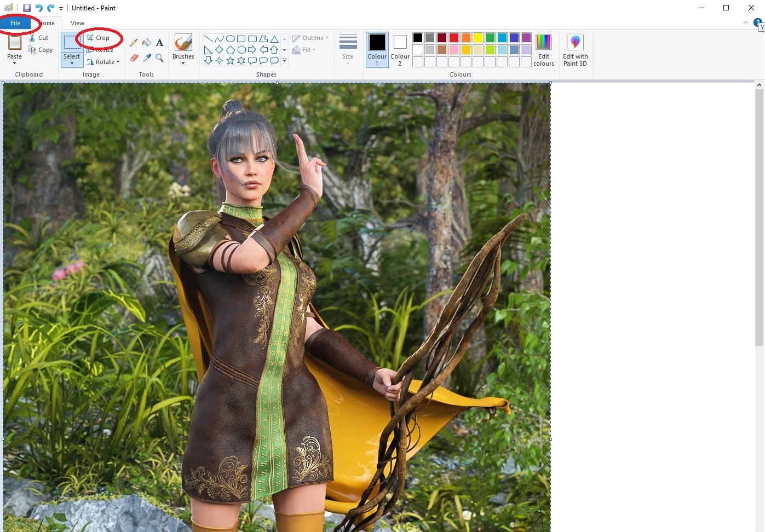Launch Edit with Paint 3D

(575, 50)
